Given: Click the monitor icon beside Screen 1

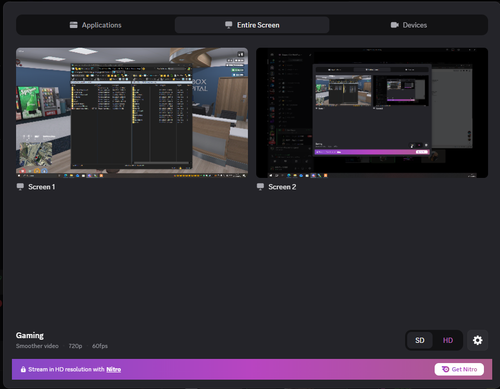Looking at the screenshot, I should coord(20,187).
